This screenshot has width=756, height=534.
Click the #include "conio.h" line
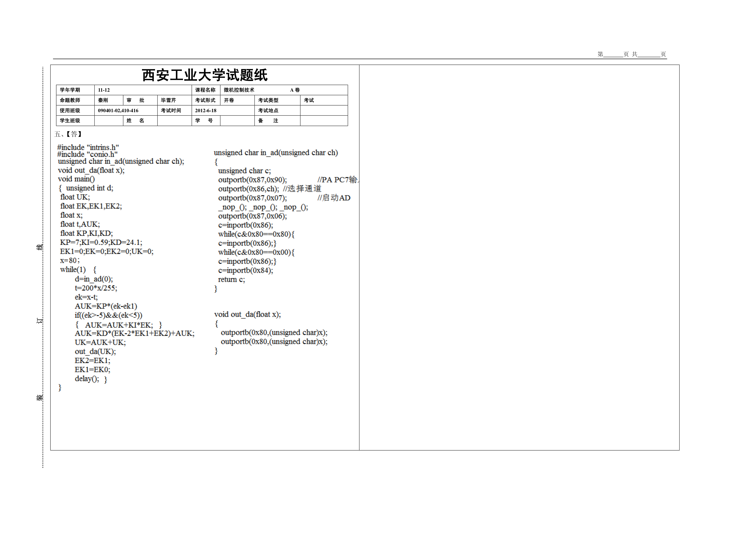(87, 154)
